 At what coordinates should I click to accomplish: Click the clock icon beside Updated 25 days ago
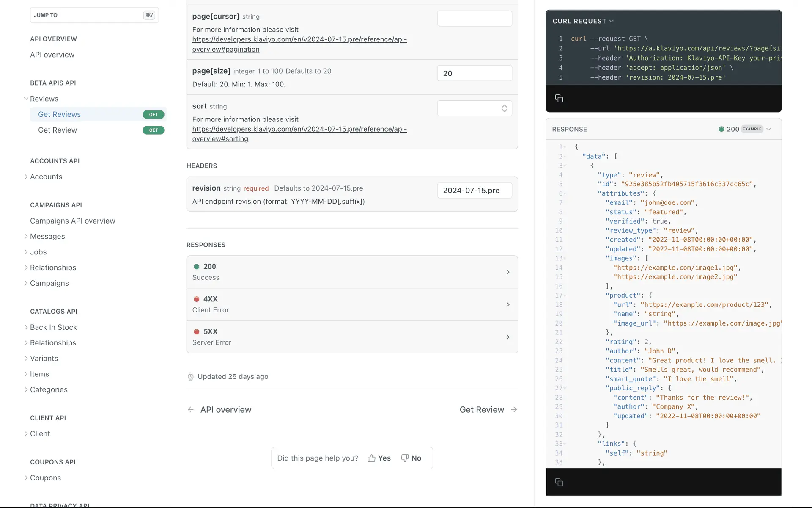click(191, 377)
